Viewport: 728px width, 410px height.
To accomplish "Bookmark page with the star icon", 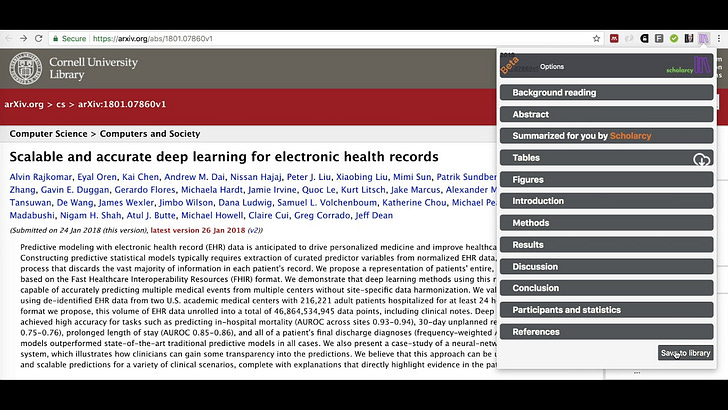I will coord(597,39).
